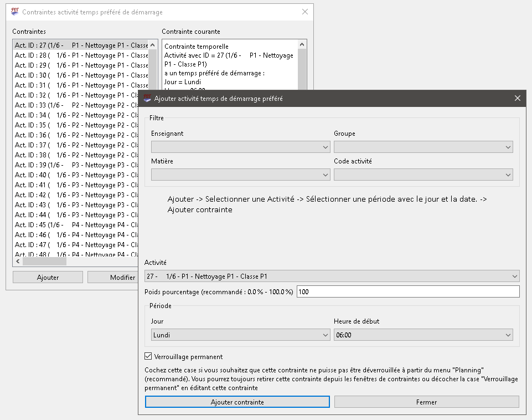Open the Jour dropdown showing Lundi

click(240, 335)
